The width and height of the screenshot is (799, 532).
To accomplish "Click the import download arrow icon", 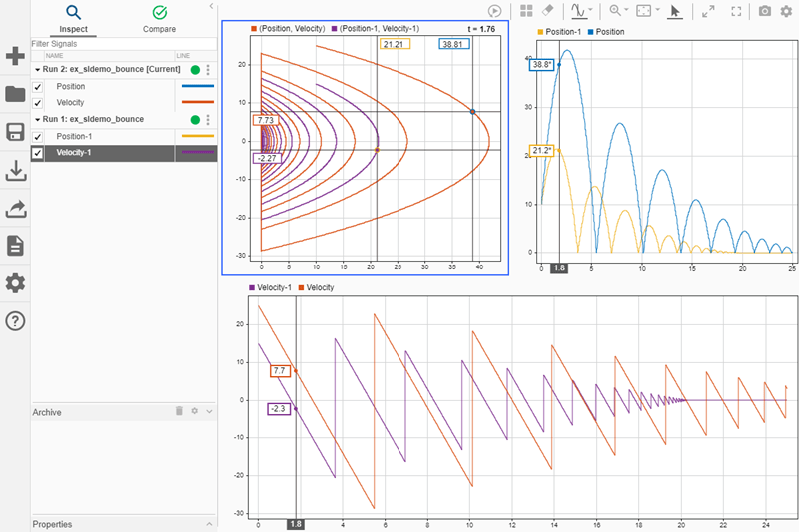I will click(15, 171).
